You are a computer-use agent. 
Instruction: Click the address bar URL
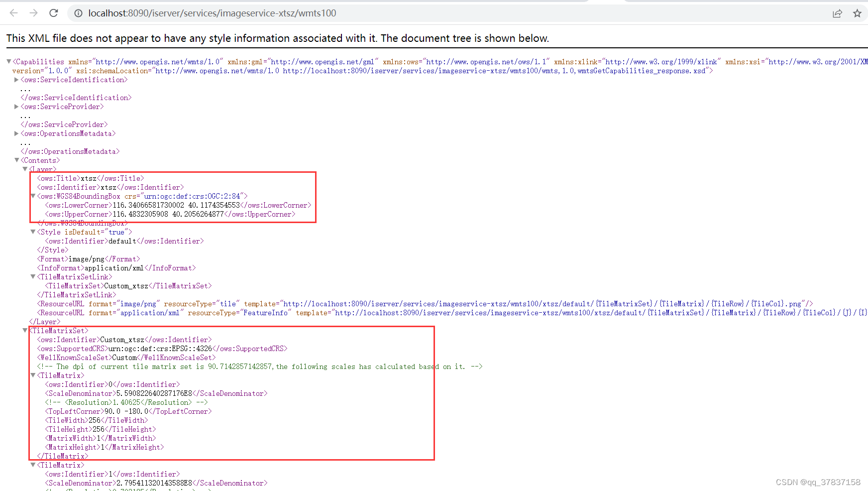pyautogui.click(x=212, y=13)
